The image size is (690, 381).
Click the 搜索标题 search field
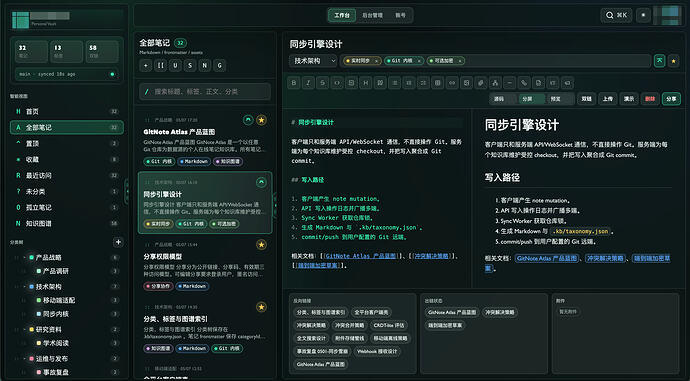click(205, 92)
